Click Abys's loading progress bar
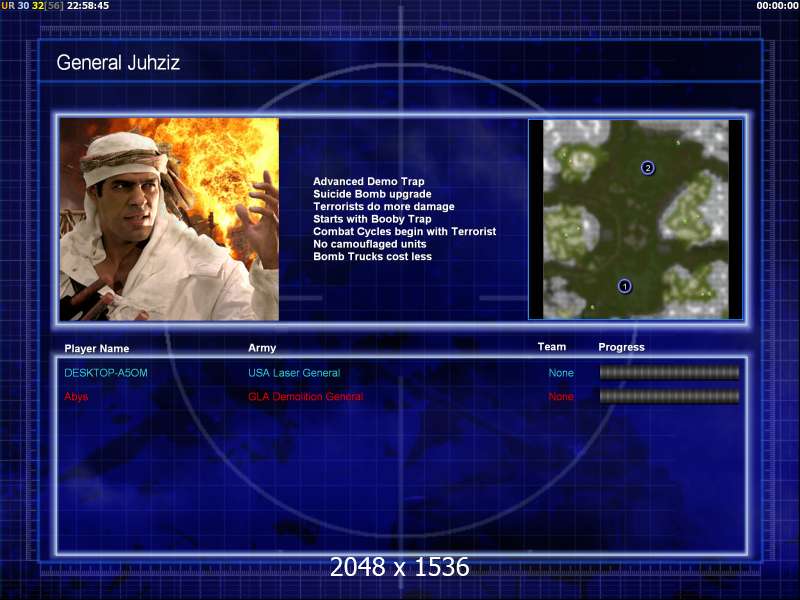 pyautogui.click(x=669, y=396)
